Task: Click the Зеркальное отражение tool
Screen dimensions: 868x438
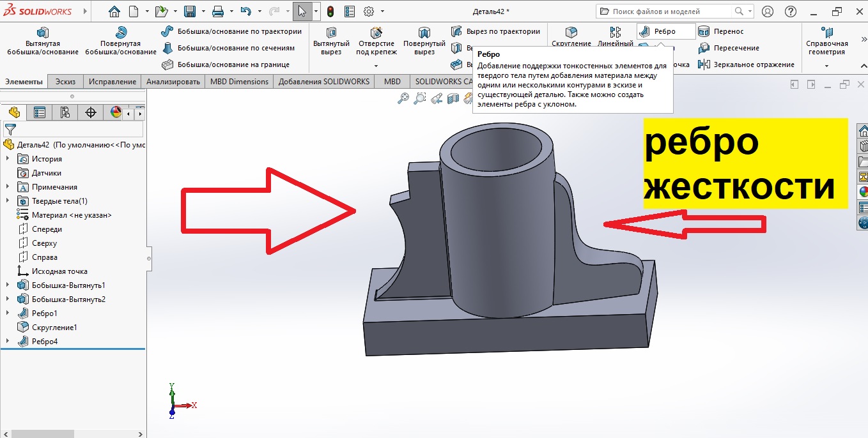Action: tap(747, 64)
